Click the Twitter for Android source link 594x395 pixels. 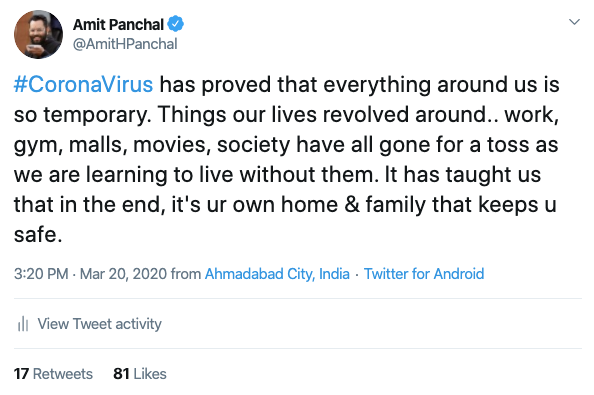coord(424,273)
